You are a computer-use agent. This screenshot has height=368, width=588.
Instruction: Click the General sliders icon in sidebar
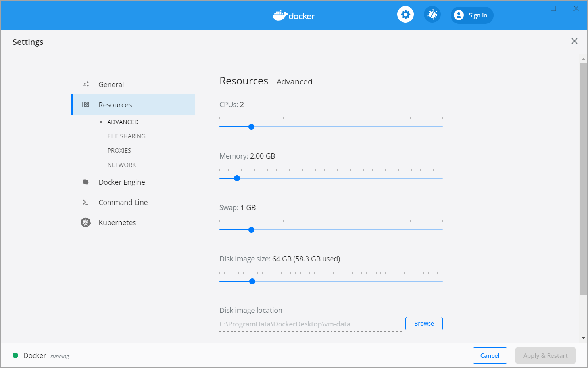(x=86, y=84)
